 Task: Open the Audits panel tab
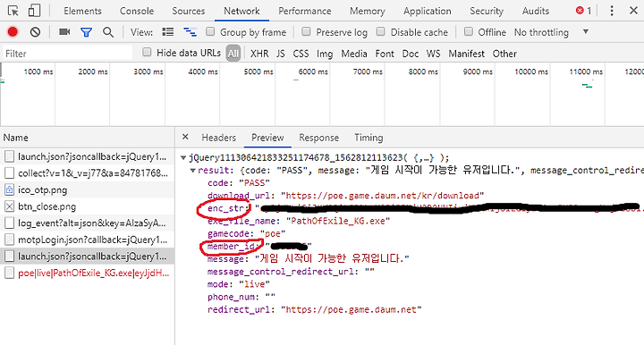point(536,11)
